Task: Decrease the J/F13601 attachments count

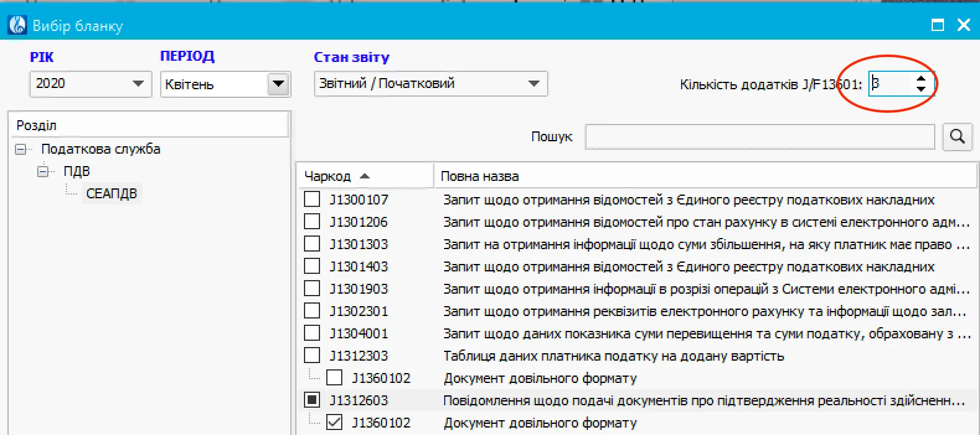Action: tap(921, 89)
